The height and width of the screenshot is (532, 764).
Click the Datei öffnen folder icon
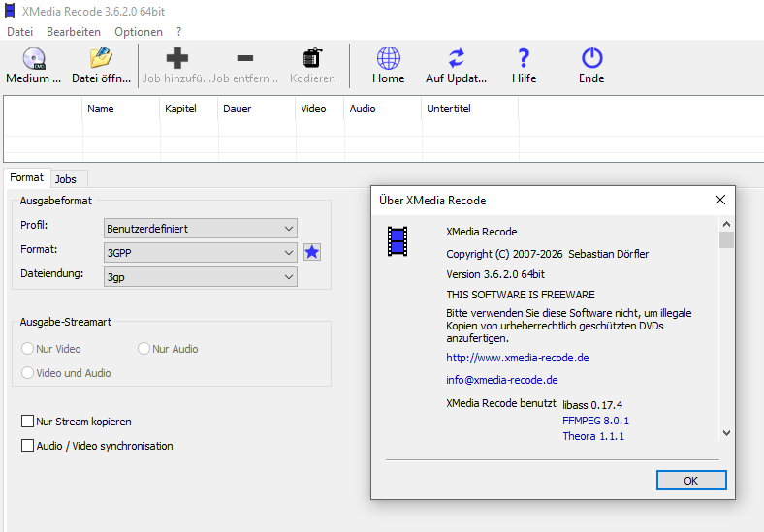(102, 58)
